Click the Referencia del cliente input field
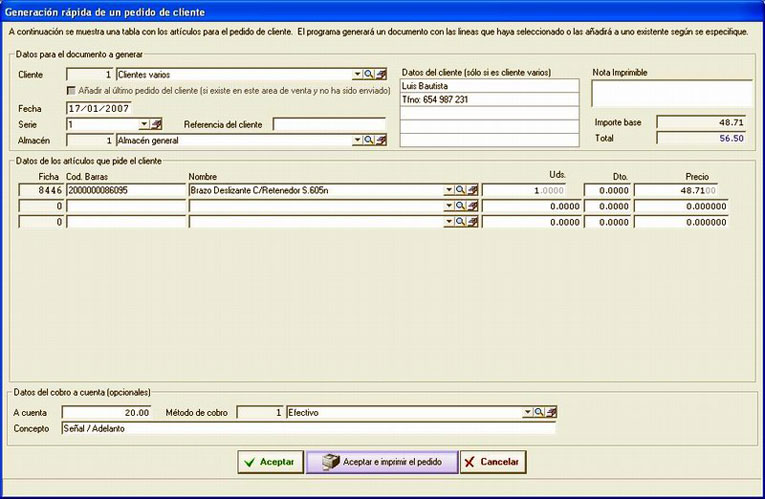Image resolution: width=765 pixels, height=499 pixels. click(329, 124)
